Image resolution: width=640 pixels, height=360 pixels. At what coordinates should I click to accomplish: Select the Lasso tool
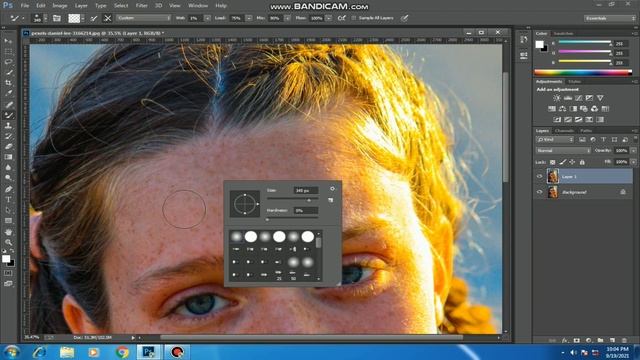[x=8, y=62]
